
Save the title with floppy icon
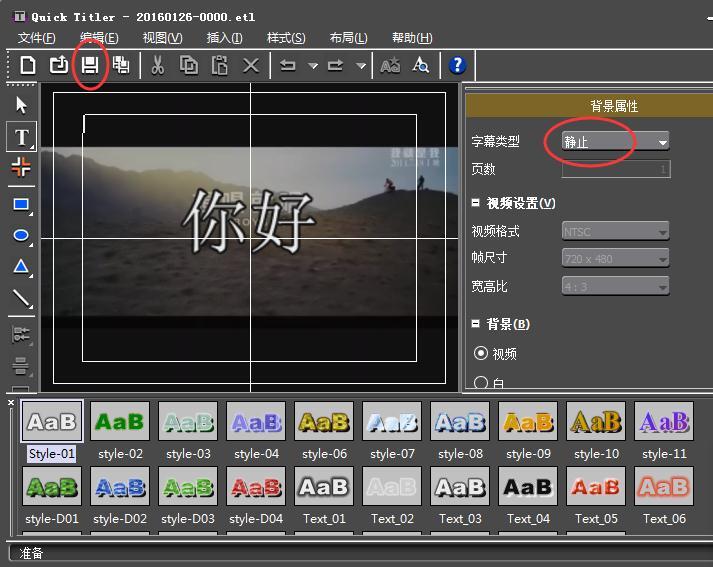tap(90, 65)
